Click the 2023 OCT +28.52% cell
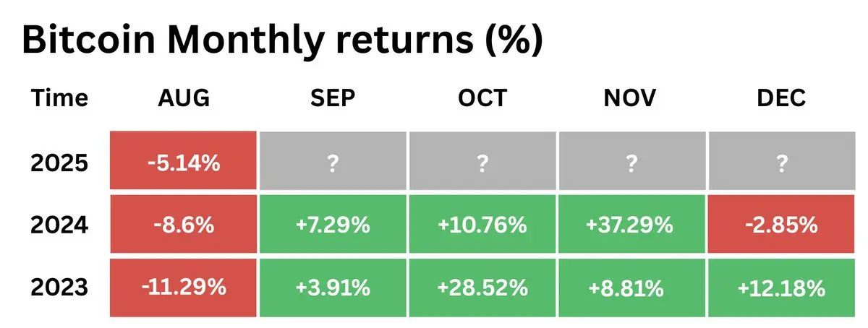Screen dimensions: 868x328 (482, 288)
